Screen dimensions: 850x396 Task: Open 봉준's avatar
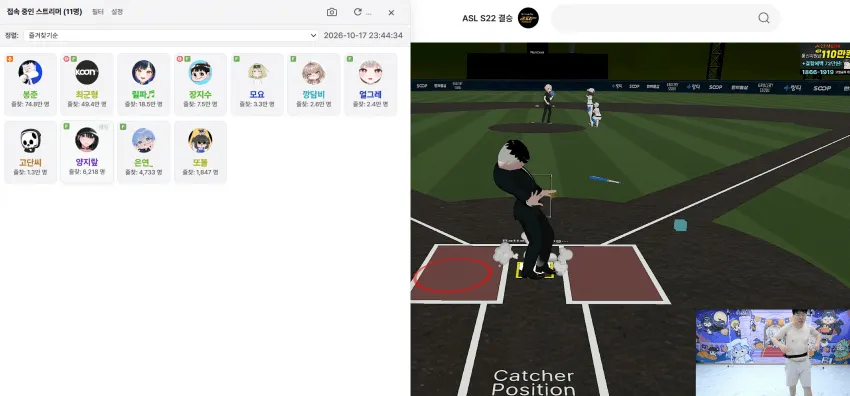pos(30,73)
